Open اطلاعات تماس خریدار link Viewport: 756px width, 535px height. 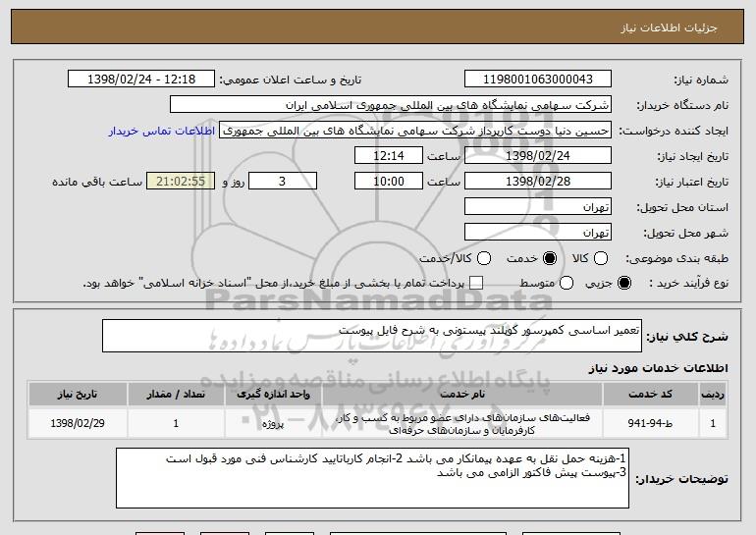pos(162,132)
